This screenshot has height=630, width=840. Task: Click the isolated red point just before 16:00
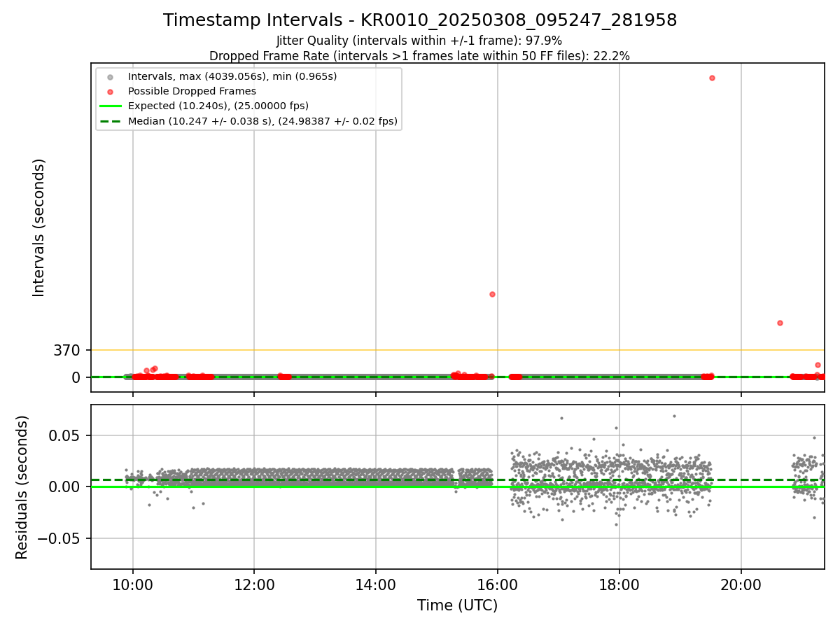pos(492,294)
